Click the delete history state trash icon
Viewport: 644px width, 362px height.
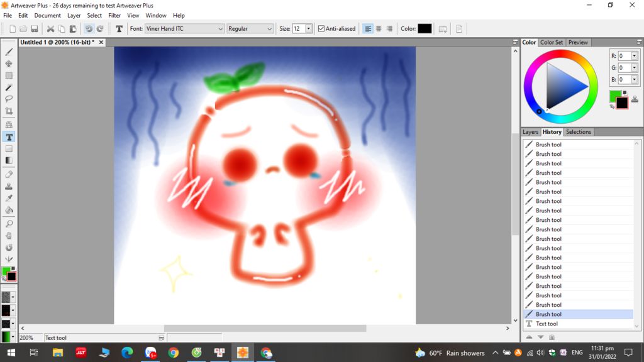[552, 337]
